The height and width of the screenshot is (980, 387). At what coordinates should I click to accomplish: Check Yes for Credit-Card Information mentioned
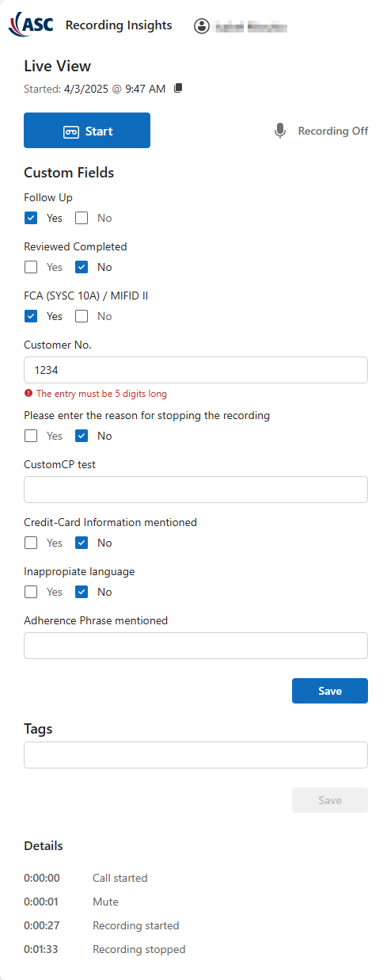click(31, 543)
